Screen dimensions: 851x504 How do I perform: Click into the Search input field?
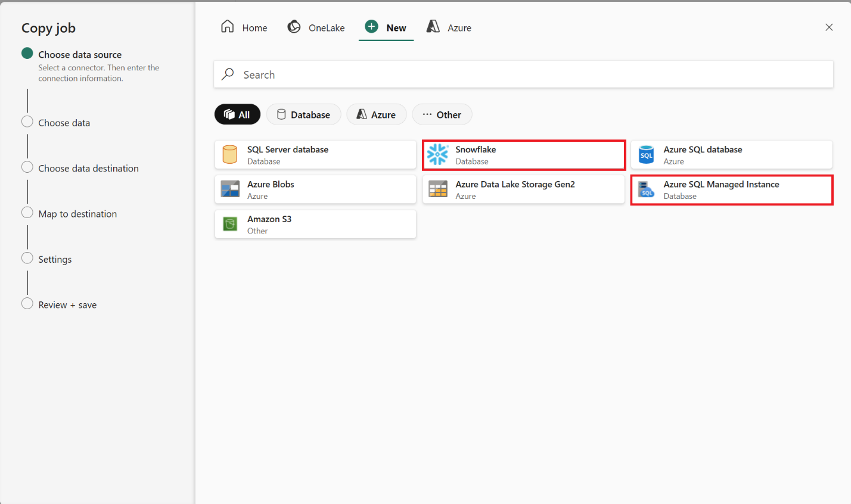523,74
